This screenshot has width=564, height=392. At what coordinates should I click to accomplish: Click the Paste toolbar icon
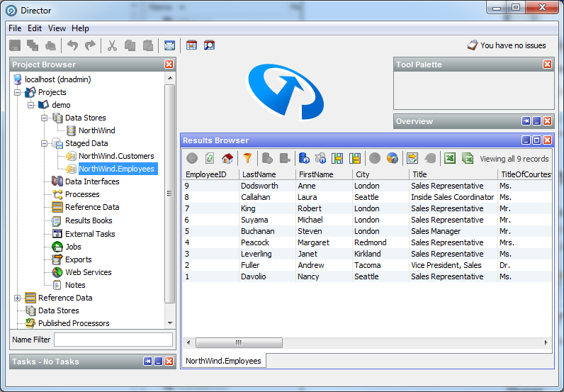tap(148, 45)
